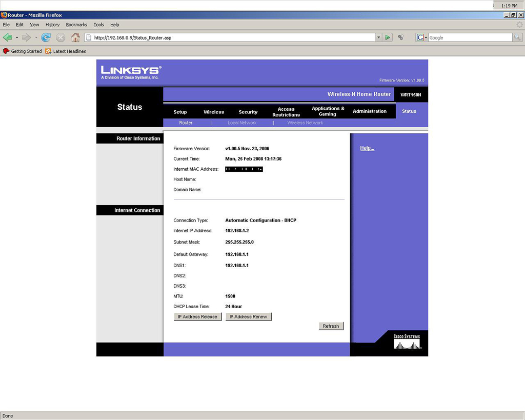This screenshot has width=525, height=420.
Task: Switch to the Wireless tab
Action: coord(214,112)
